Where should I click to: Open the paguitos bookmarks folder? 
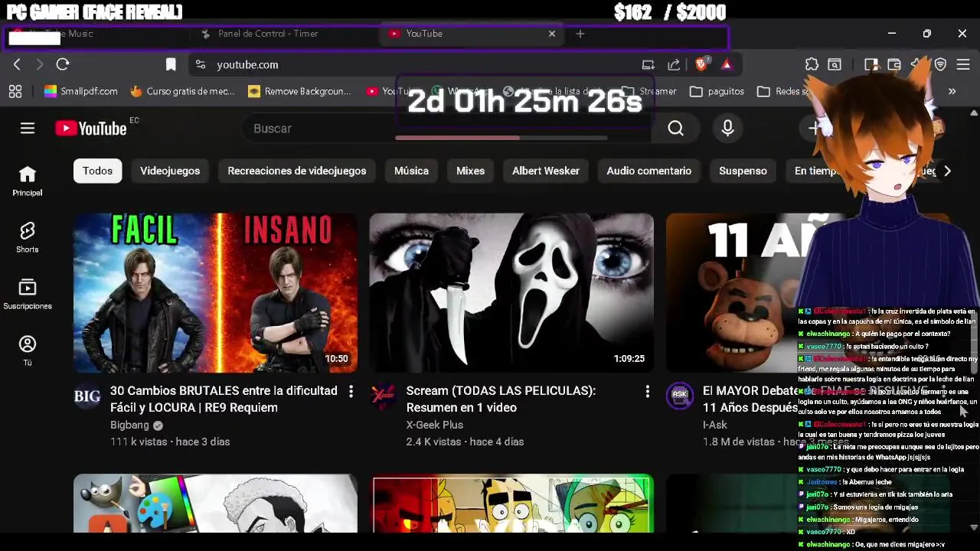[x=717, y=92]
